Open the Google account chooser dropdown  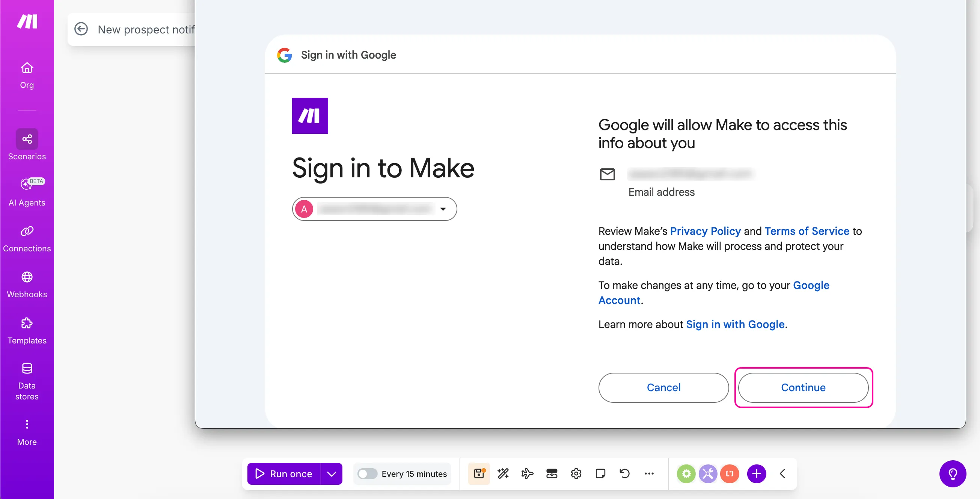click(x=374, y=209)
